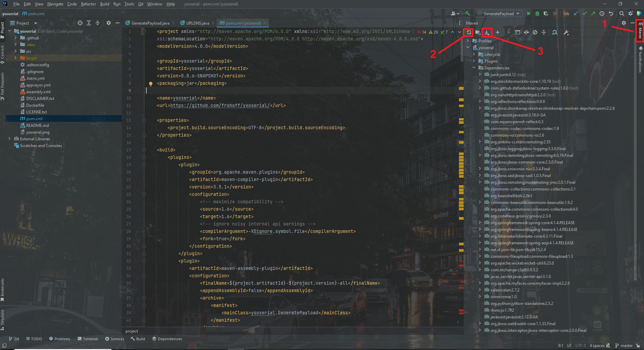
Task: Collapse all in Project panel
Action: [98, 23]
